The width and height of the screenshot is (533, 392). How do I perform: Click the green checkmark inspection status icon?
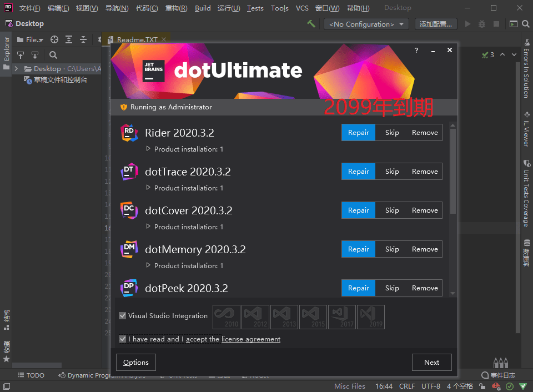click(485, 55)
